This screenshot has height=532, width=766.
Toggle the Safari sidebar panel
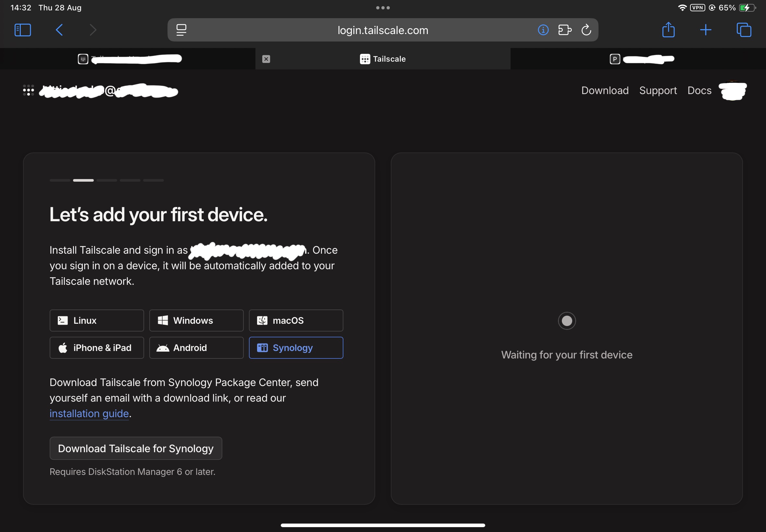click(x=23, y=30)
